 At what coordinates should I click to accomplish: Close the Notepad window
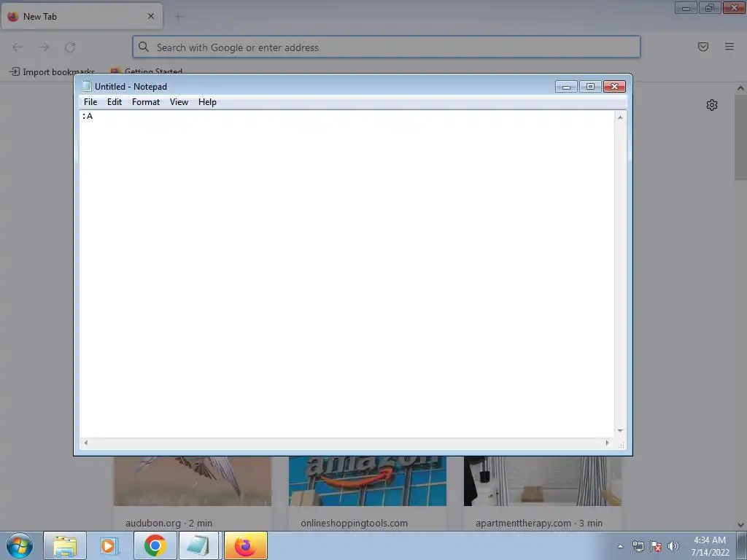click(614, 86)
